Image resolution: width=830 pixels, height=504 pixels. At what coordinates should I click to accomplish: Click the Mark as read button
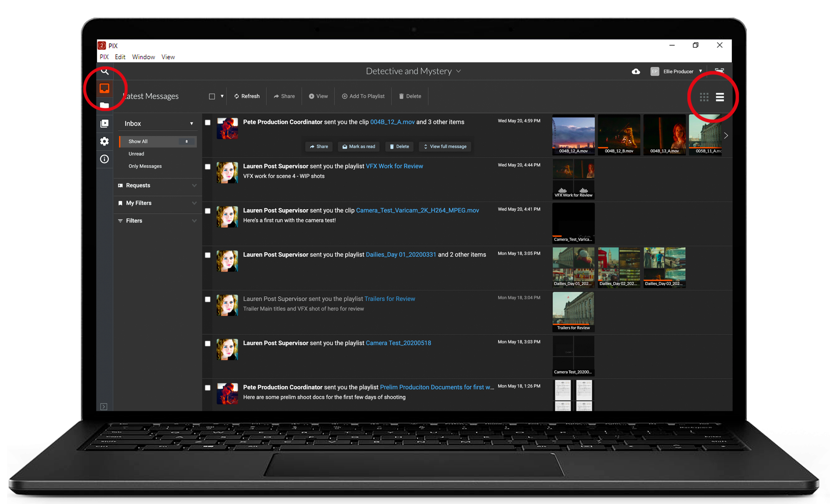358,147
